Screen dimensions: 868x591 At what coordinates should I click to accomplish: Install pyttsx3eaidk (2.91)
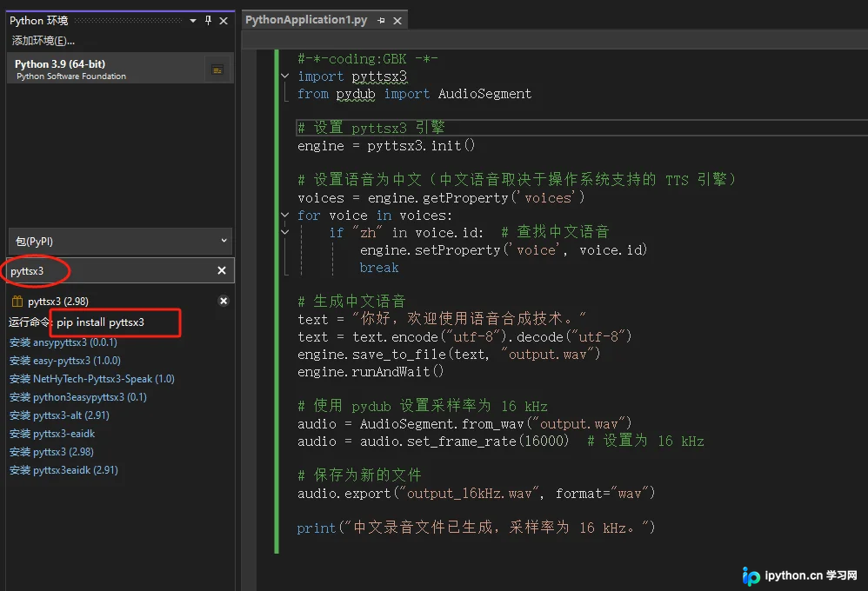63,470
